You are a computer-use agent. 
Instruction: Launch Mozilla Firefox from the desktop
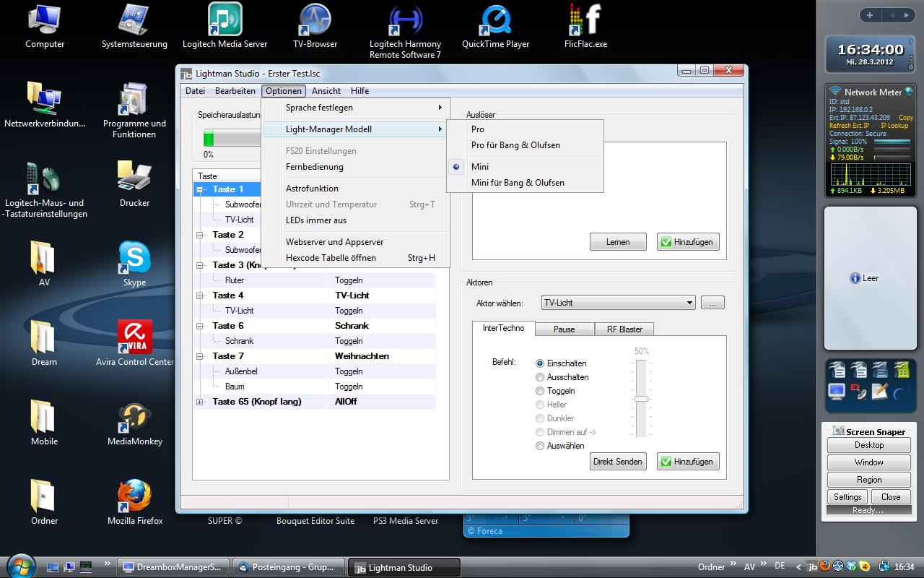134,497
